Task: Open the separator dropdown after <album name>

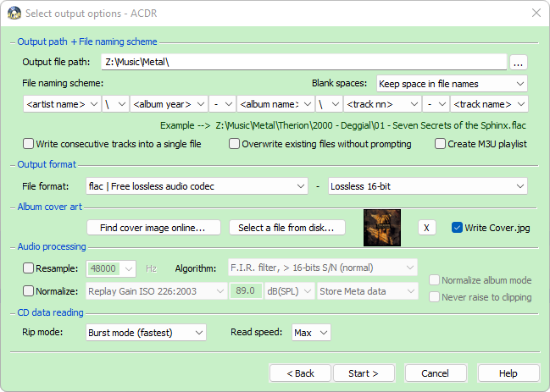Action: [329, 104]
